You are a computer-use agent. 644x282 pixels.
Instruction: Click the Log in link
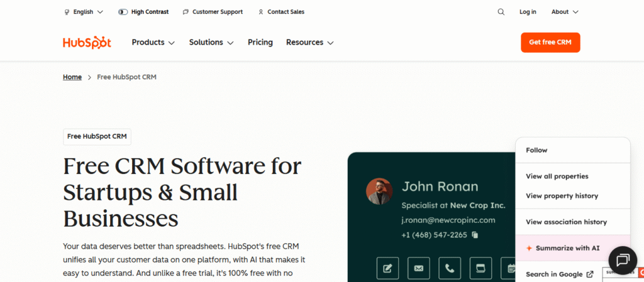(528, 12)
